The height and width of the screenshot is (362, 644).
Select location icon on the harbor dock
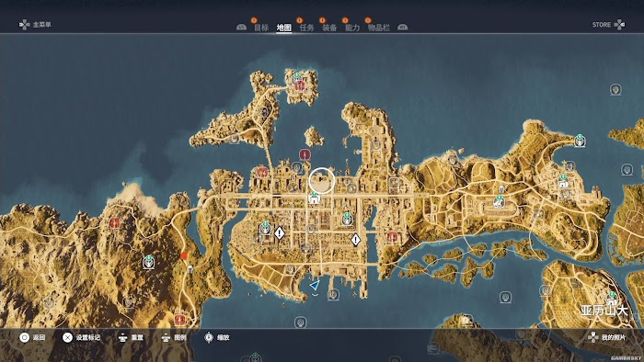click(x=333, y=294)
